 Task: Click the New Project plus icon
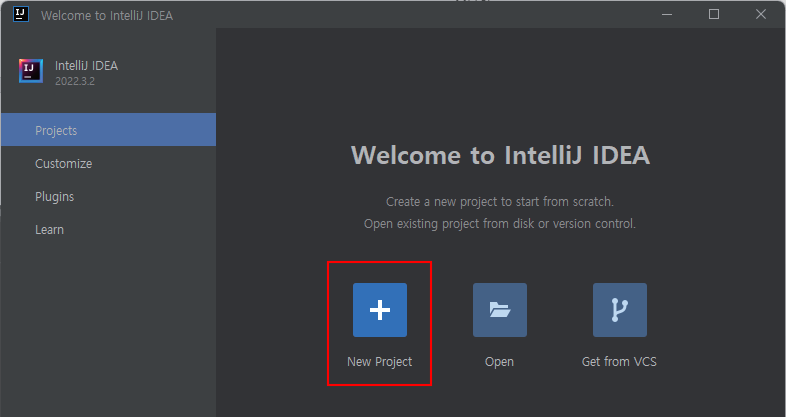tap(379, 310)
